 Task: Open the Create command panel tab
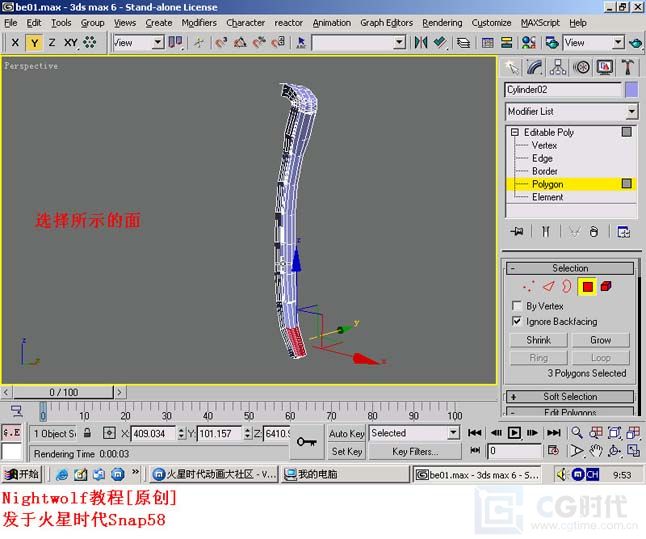click(x=511, y=67)
